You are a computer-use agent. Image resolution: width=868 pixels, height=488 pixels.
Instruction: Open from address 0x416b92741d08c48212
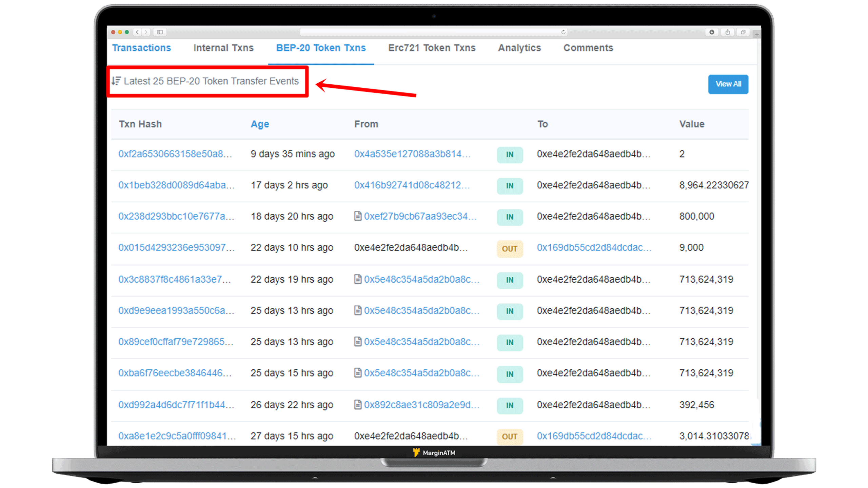(x=412, y=185)
